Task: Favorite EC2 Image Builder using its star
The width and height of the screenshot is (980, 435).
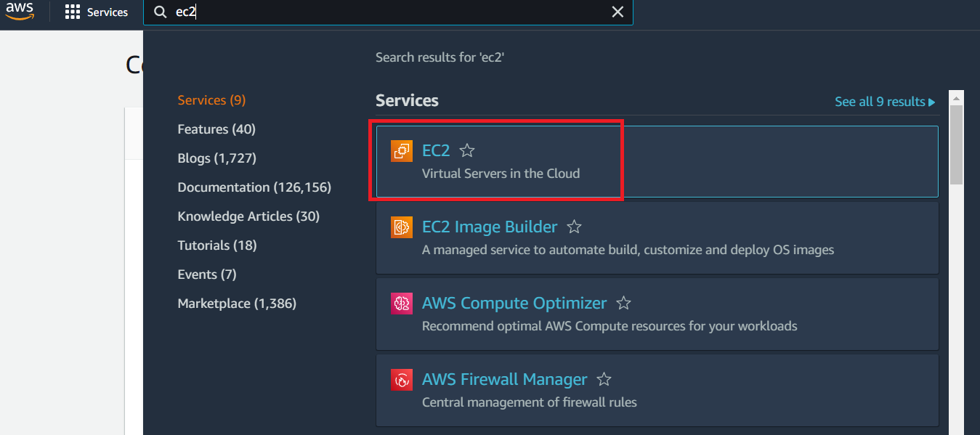Action: tap(574, 227)
